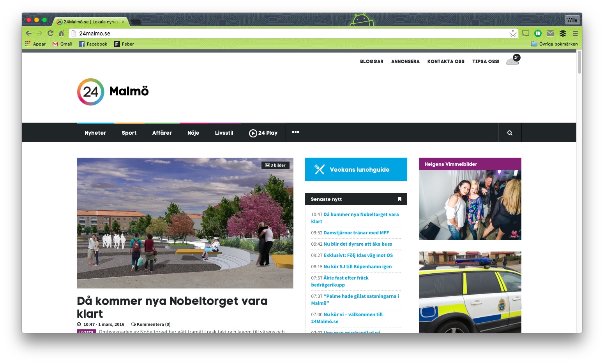Click the search magnifier icon in navbar
The width and height of the screenshot is (604, 364).
[x=510, y=133]
